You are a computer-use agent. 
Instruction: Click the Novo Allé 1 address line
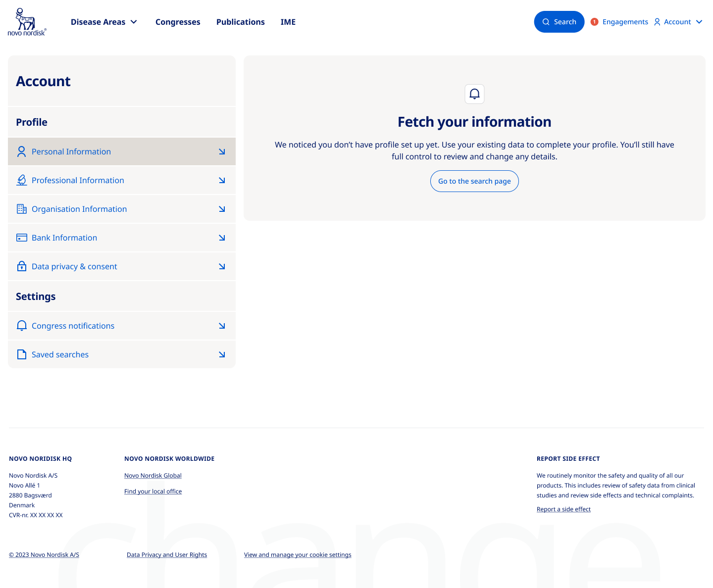click(24, 486)
